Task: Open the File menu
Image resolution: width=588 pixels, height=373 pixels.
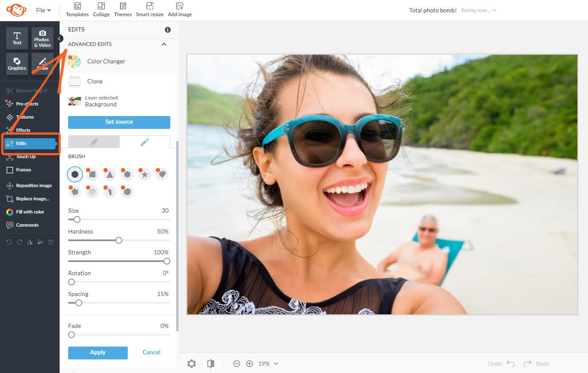Action: coord(43,10)
